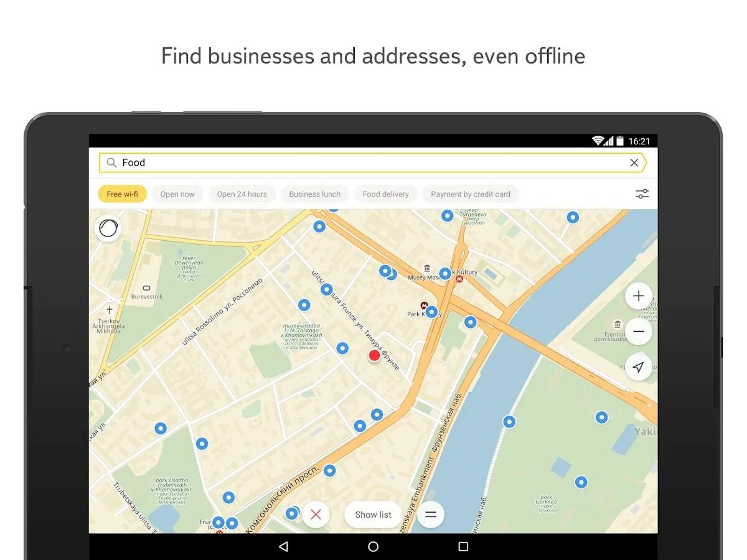
Task: Open the filter settings sliders icon
Action: click(642, 194)
